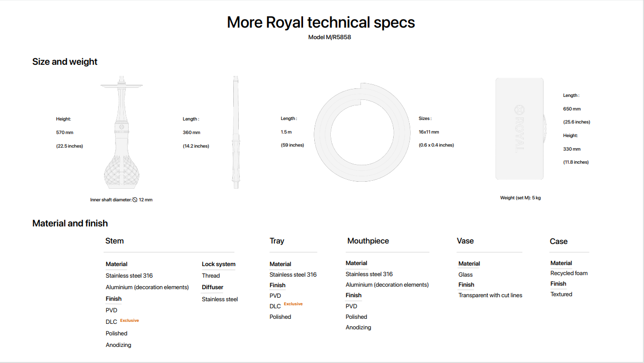
Task: Click the straight mouthpiece handle drawing
Action: 236,132
